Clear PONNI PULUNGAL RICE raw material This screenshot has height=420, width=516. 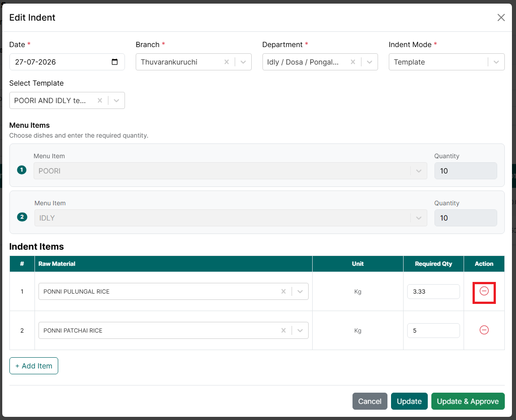tap(284, 291)
